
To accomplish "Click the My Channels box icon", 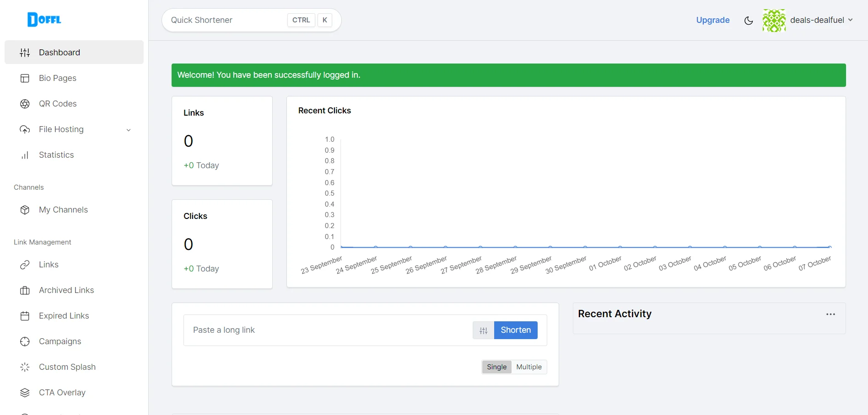I will 25,210.
